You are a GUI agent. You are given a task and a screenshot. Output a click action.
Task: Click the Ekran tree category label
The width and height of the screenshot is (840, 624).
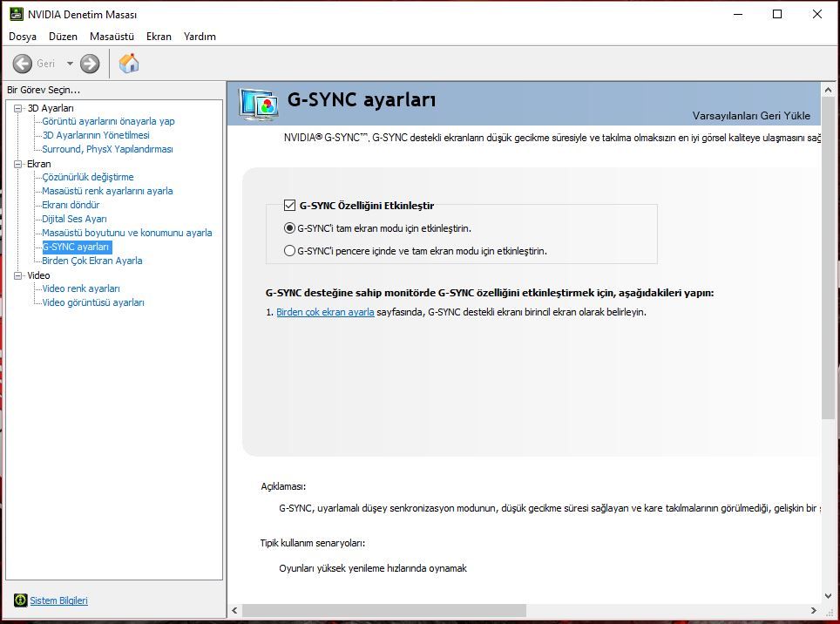pyautogui.click(x=39, y=164)
